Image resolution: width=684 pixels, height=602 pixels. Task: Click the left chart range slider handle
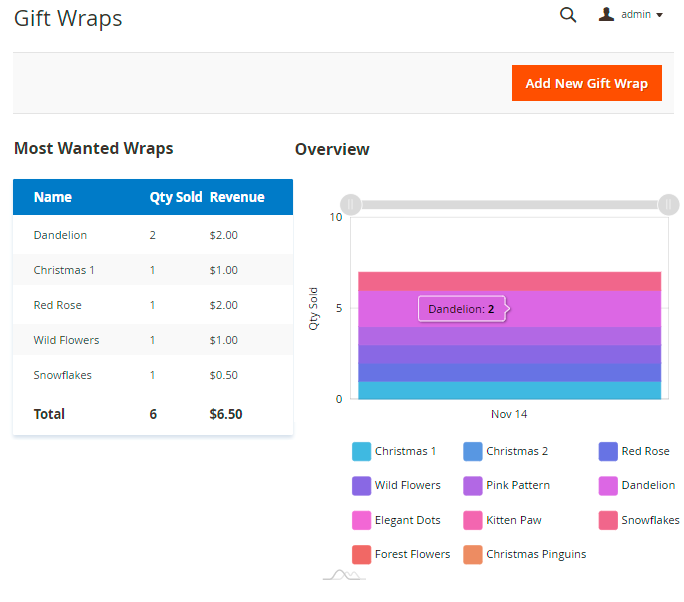tap(350, 204)
